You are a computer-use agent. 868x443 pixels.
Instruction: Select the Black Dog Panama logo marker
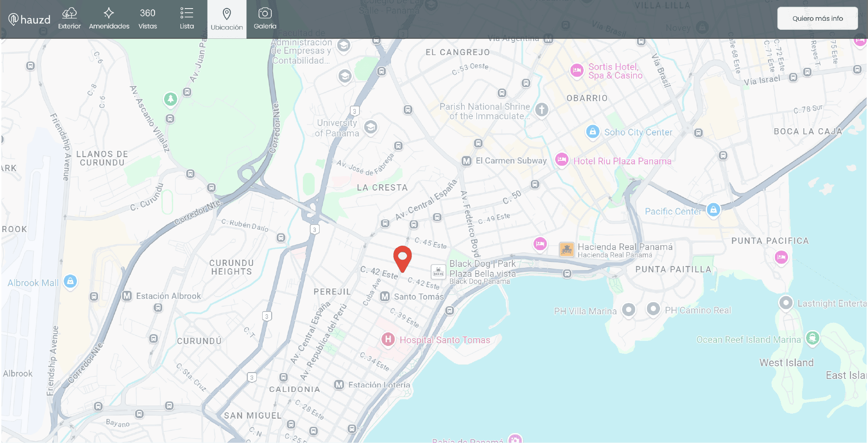(x=438, y=272)
